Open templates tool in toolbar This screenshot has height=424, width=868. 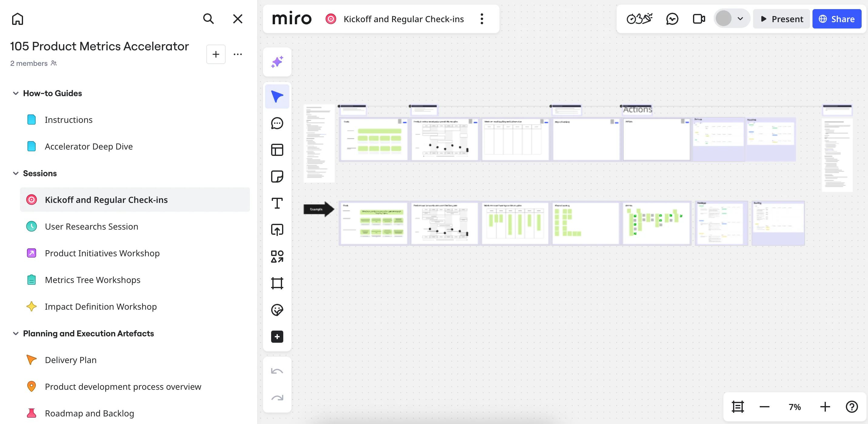point(277,150)
